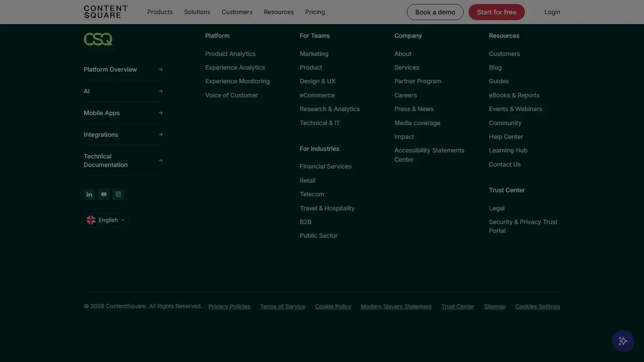The height and width of the screenshot is (362, 644).
Task: Click the arrow beside Mobile Apps
Action: tap(161, 113)
